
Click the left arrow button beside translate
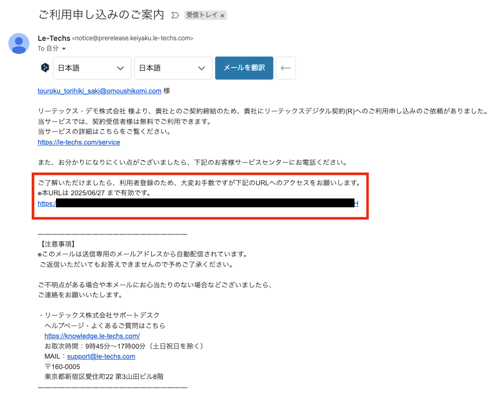[x=286, y=68]
